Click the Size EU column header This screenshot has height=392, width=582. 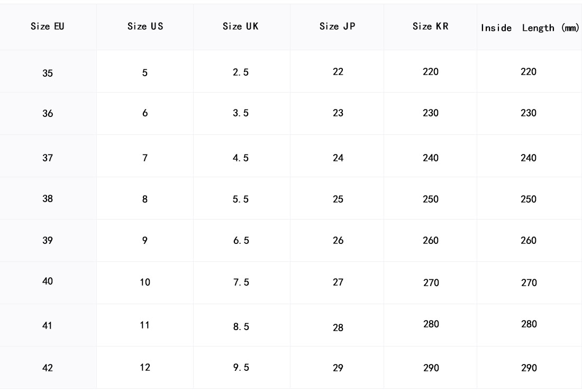point(48,27)
